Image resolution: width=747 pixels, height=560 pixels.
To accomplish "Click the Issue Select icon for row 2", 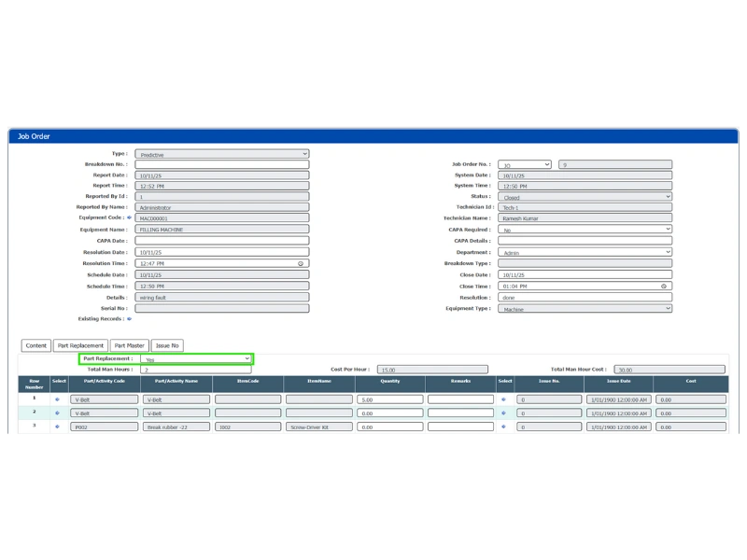I will pyautogui.click(x=504, y=412).
